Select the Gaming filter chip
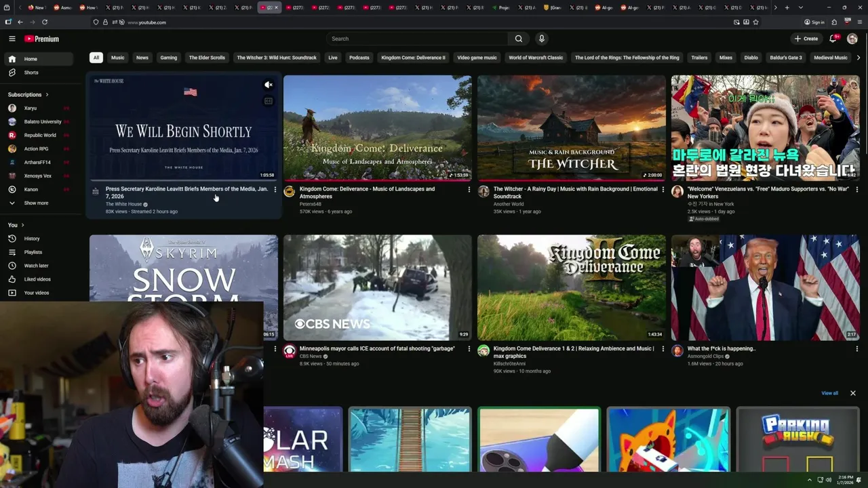The image size is (868, 488). tap(169, 58)
